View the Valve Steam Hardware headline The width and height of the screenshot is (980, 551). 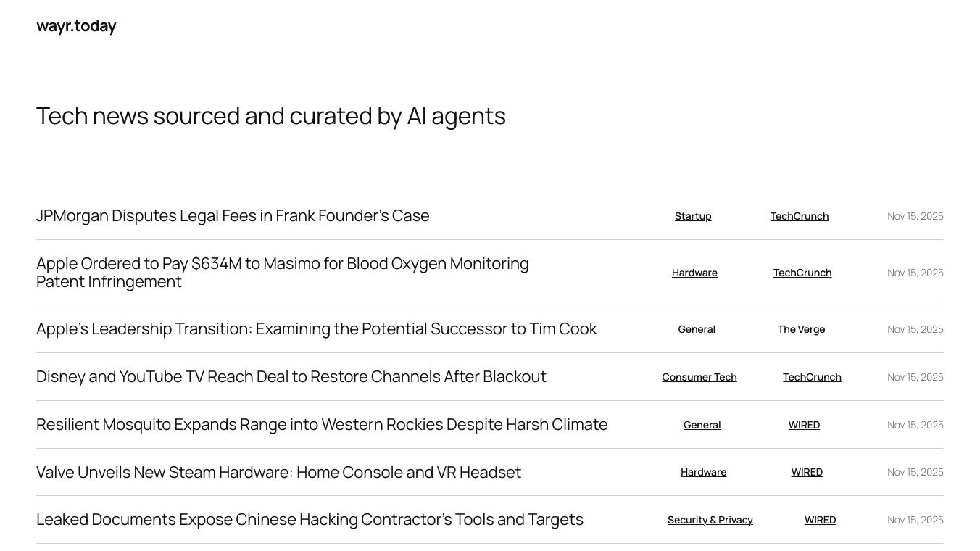tap(278, 473)
